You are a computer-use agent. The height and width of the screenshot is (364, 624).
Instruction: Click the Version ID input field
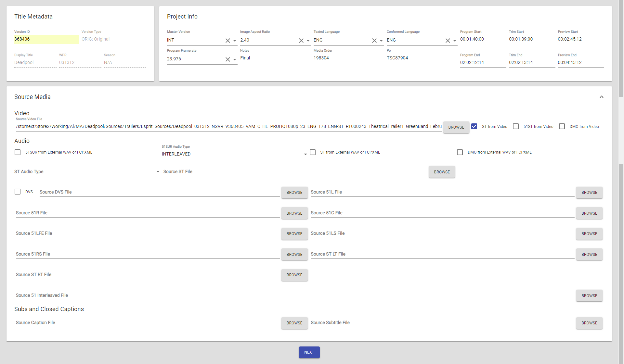[x=46, y=39]
